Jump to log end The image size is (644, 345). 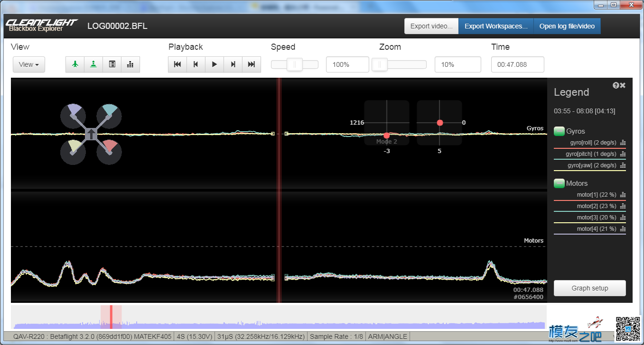click(252, 64)
